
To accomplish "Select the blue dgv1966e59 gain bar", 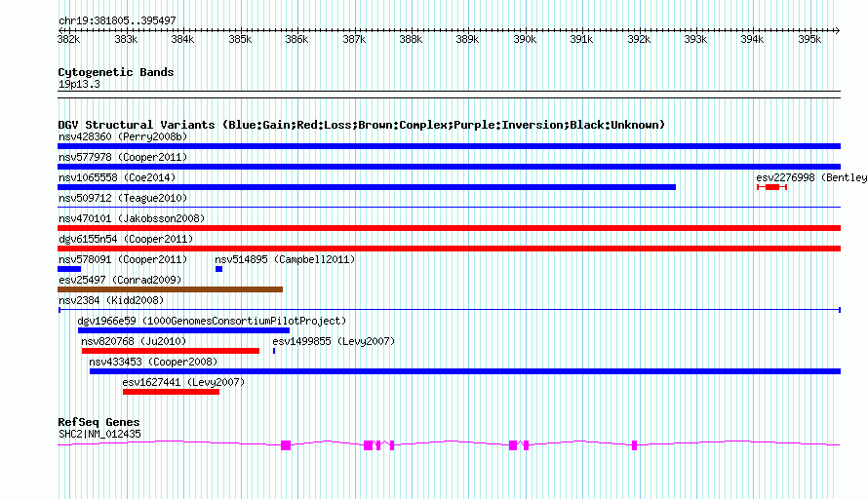I will 183,330.
